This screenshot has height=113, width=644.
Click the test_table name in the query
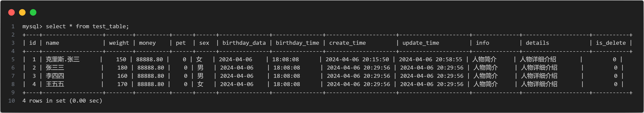pos(110,26)
